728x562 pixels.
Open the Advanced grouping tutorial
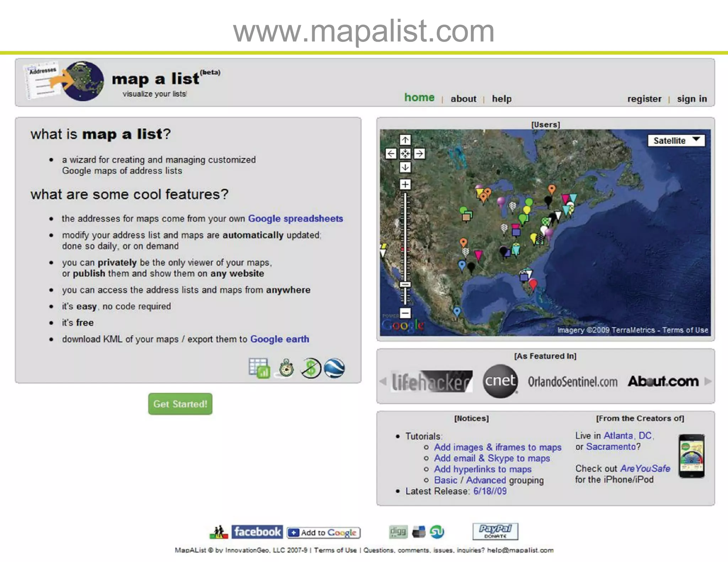(486, 480)
